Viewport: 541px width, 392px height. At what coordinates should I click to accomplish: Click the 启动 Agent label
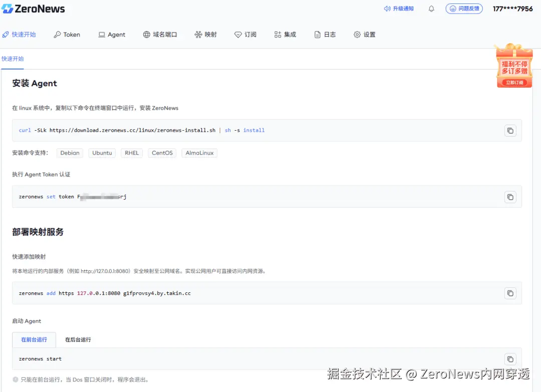click(x=27, y=321)
